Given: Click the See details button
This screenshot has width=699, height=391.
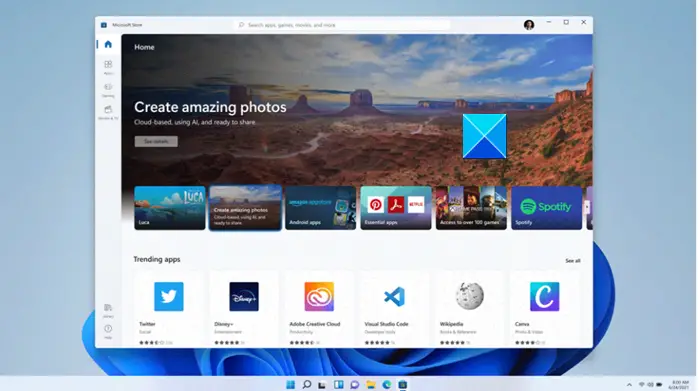Looking at the screenshot, I should click(156, 141).
